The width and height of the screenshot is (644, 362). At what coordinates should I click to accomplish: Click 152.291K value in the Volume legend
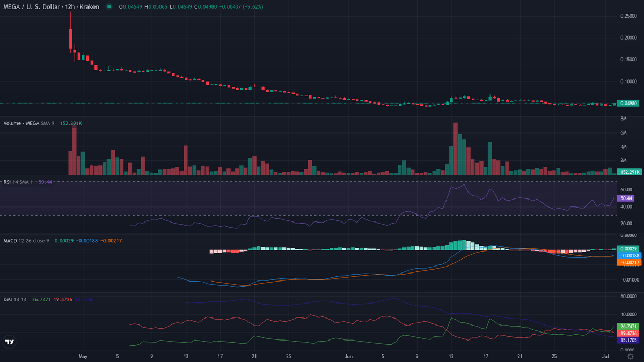pos(70,123)
